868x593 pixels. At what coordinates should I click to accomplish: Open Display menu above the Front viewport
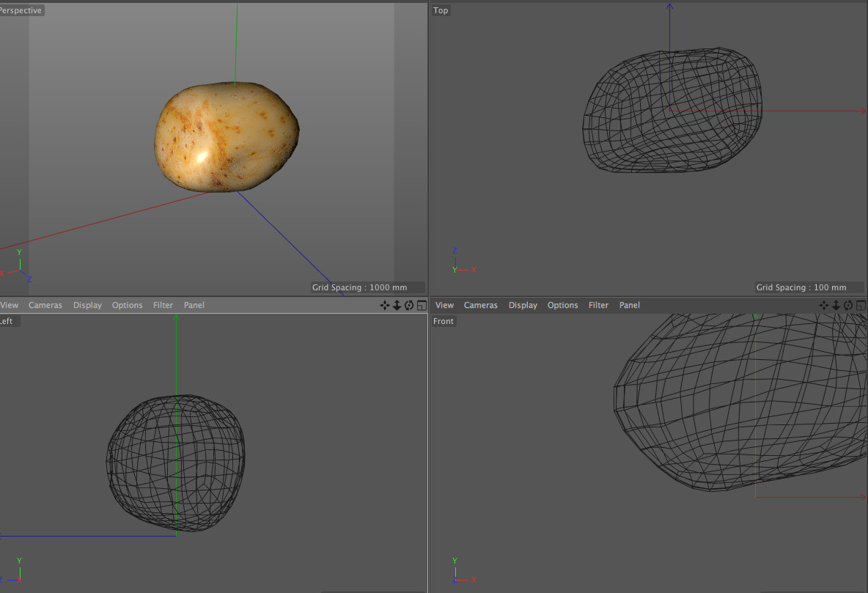point(523,306)
